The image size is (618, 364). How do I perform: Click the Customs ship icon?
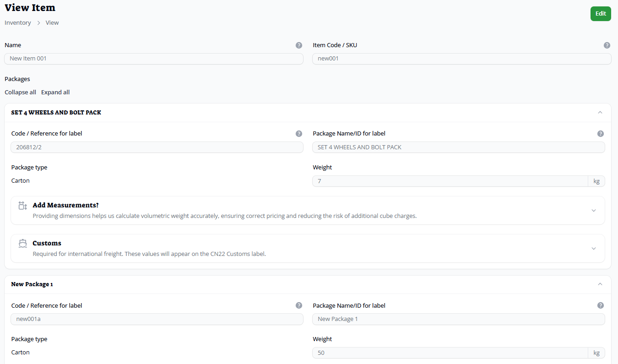coord(23,244)
